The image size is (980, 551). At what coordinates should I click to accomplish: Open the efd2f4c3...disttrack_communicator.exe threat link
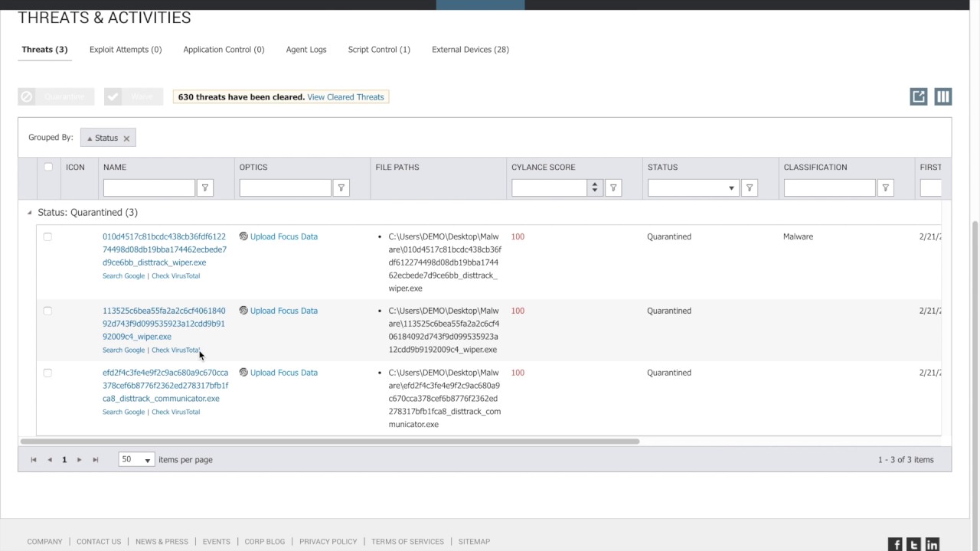165,386
